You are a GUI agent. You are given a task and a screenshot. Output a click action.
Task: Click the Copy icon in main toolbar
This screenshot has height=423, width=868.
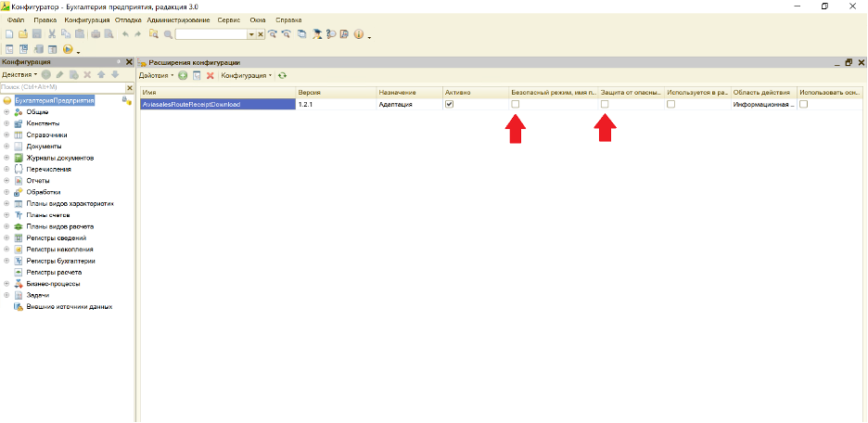[65, 34]
